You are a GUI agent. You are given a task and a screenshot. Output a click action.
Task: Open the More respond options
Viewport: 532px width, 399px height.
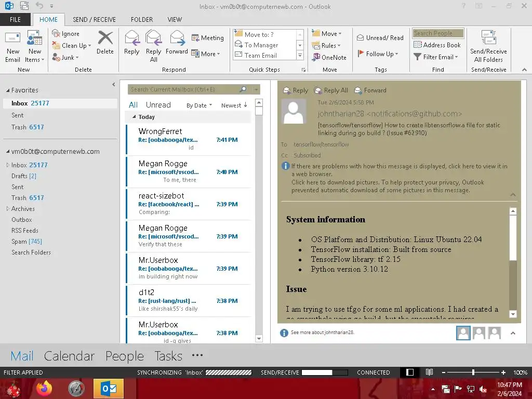pos(206,54)
